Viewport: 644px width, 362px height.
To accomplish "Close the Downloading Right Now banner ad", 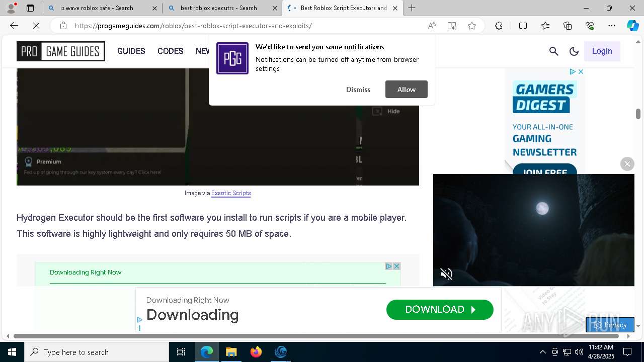I will click(396, 266).
